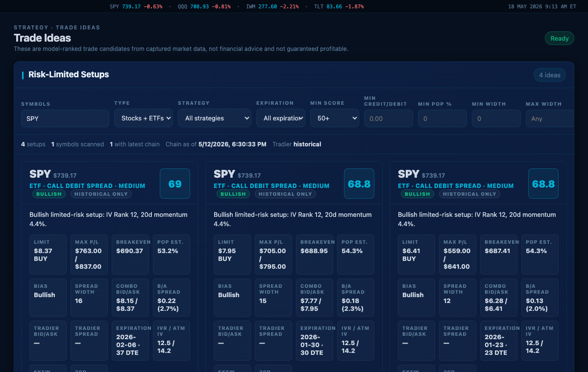Click the TLT 83.66 ticker in top bar
The width and height of the screenshot is (588, 372).
pos(339,7)
